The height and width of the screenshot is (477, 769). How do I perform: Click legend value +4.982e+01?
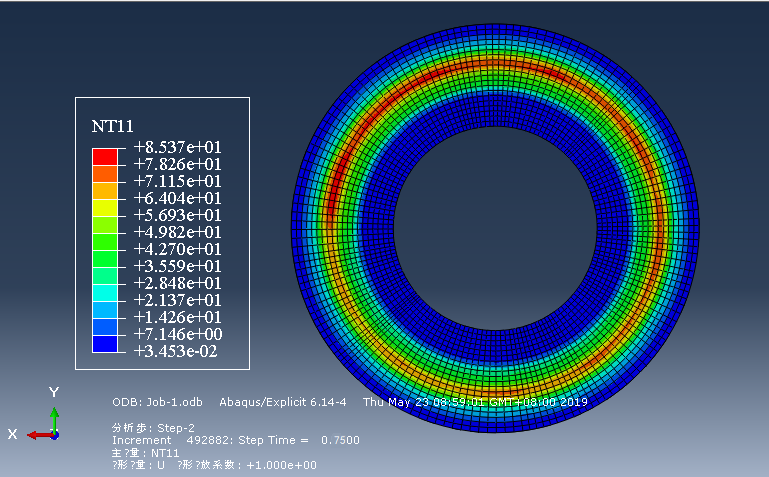(178, 232)
